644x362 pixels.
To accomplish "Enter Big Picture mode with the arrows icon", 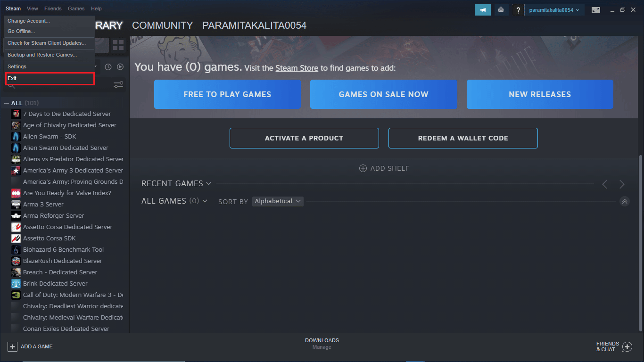I will 596,9.
